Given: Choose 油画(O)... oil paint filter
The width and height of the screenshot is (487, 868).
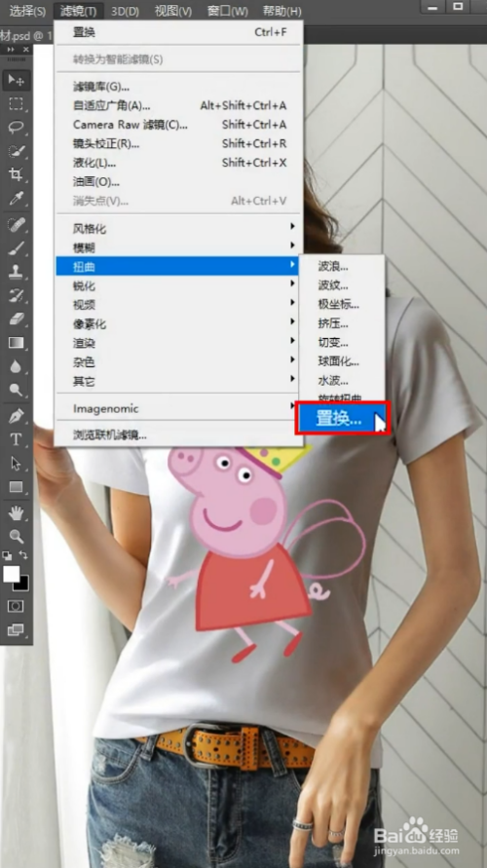Looking at the screenshot, I should coord(179,181).
